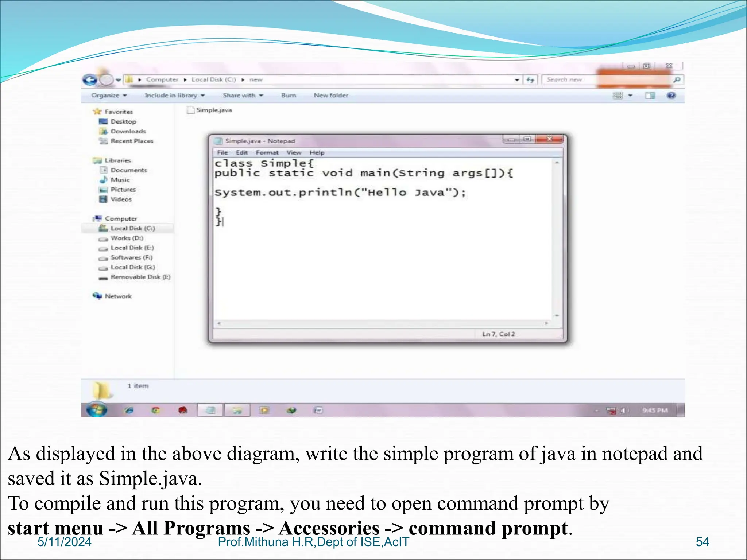Screen dimensions: 747x560
Task: Click the Explorer back arrow button
Action: [90, 79]
